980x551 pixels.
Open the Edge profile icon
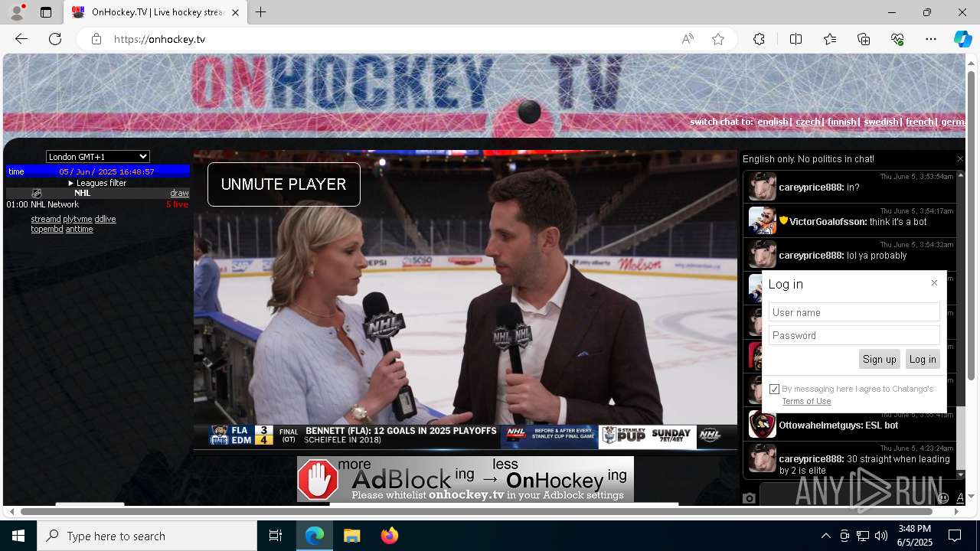17,12
